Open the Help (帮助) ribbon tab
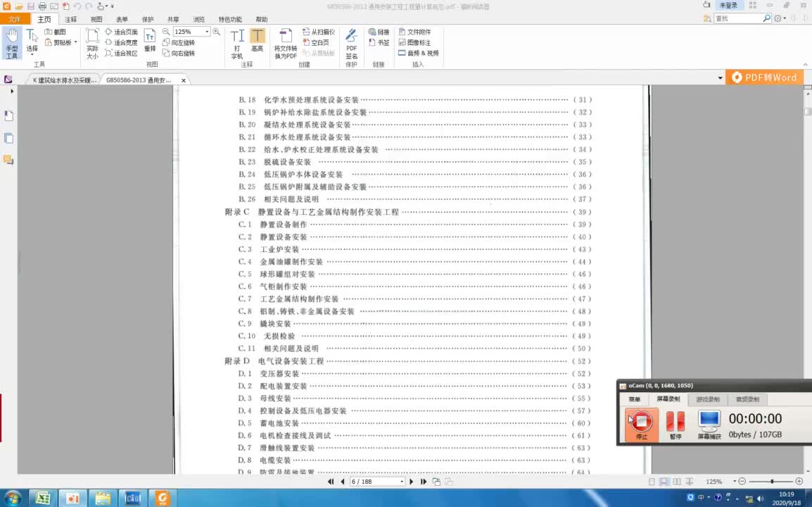812x507 pixels. click(x=262, y=19)
